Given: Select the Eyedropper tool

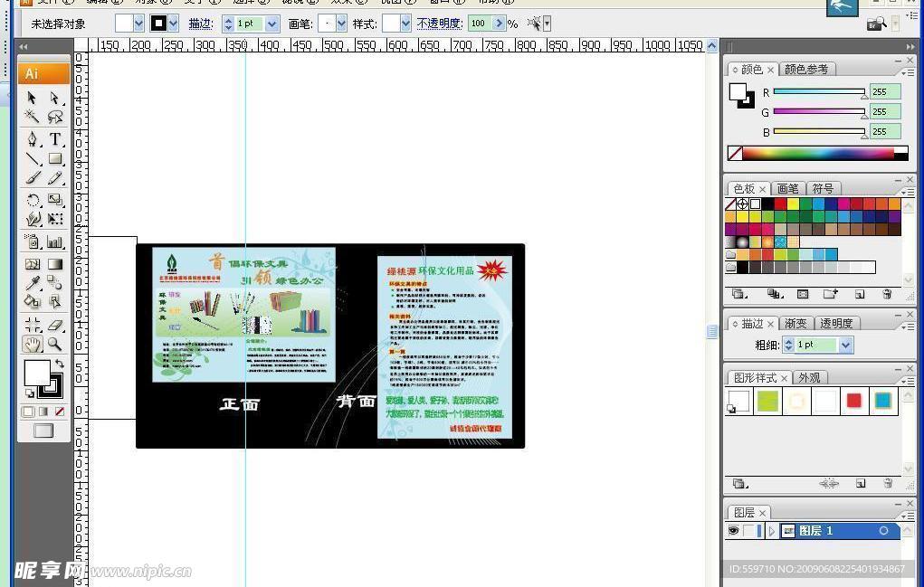Looking at the screenshot, I should [x=33, y=282].
